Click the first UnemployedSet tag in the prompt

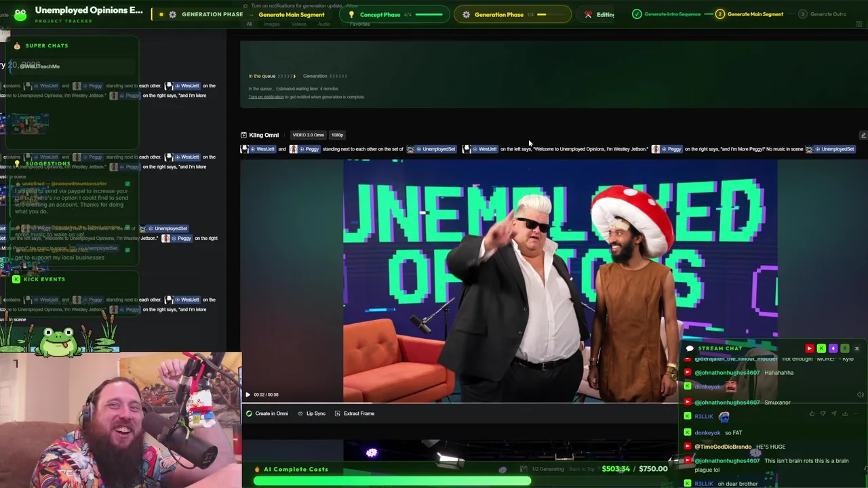coord(433,149)
